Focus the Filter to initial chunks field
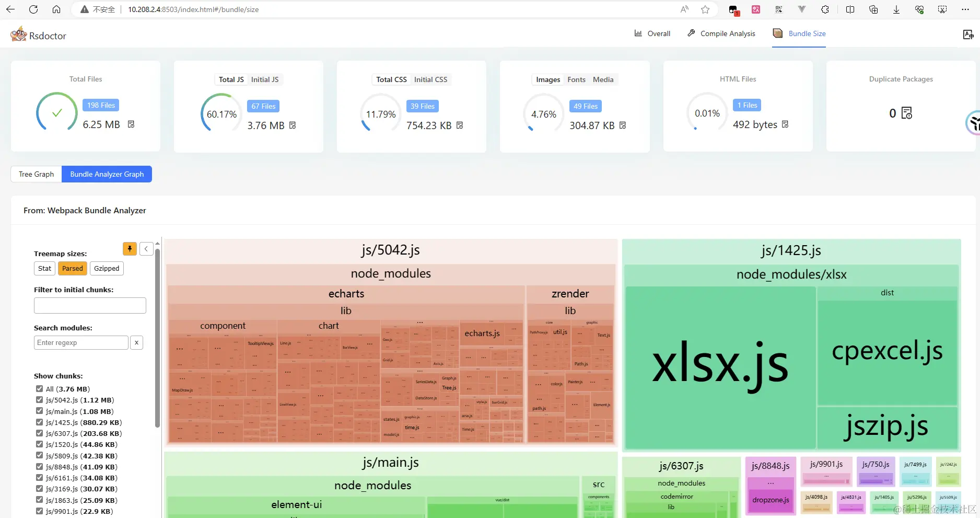Screen dimensions: 980x518 click(x=90, y=306)
